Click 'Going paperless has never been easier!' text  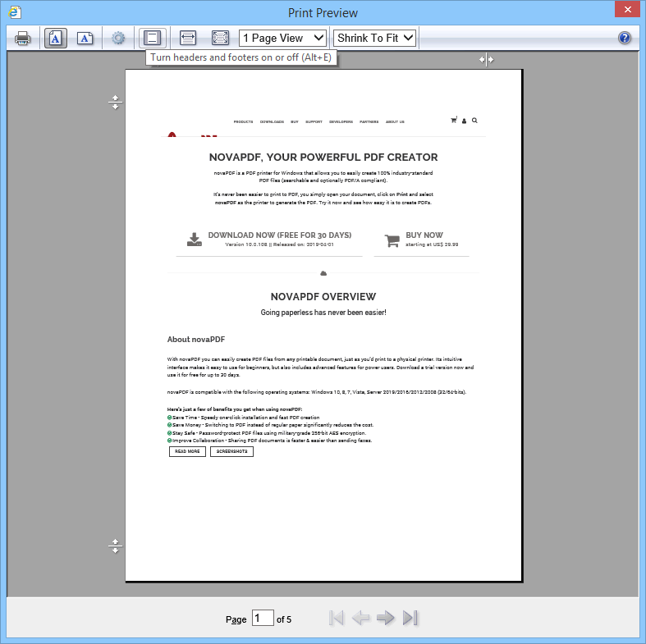[323, 313]
